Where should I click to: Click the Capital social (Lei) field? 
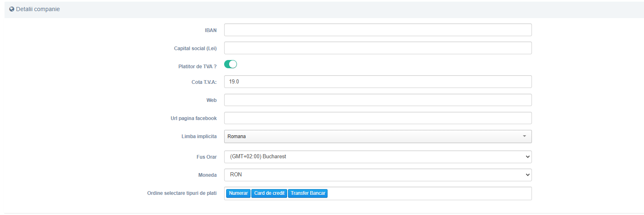click(x=378, y=48)
